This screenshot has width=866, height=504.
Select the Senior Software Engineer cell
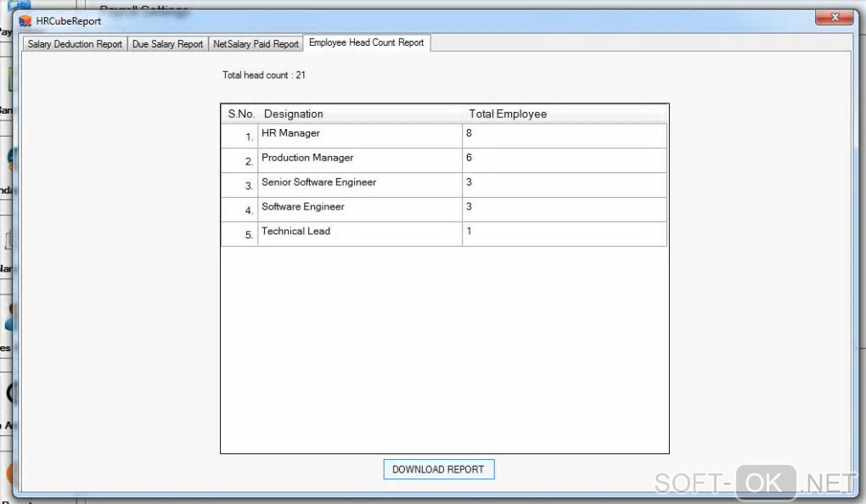coord(360,185)
